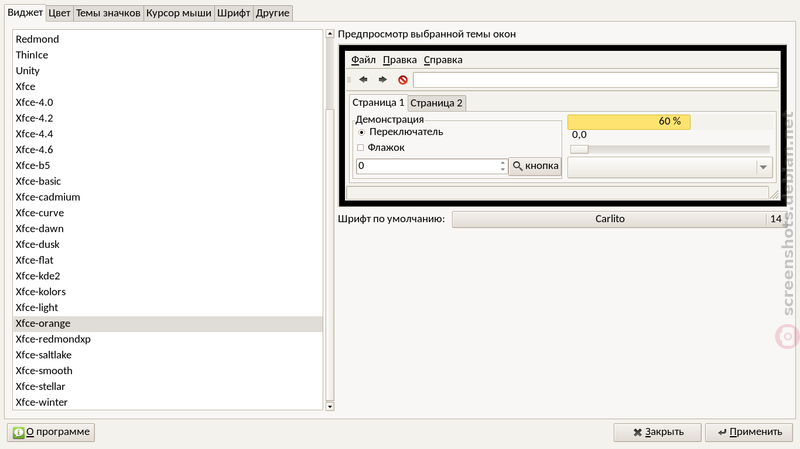Select the Xfce-winter theme
Viewport: 800px width, 449px height.
[x=168, y=403]
